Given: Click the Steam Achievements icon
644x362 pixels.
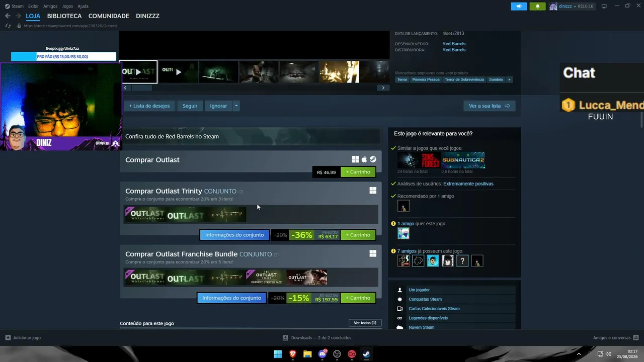Looking at the screenshot, I should (400, 299).
